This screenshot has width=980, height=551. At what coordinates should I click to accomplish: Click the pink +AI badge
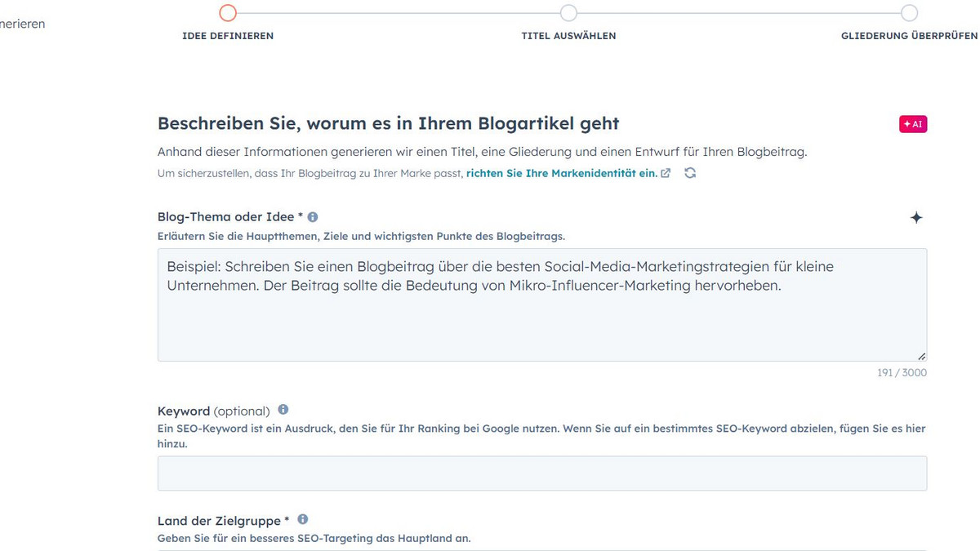coord(913,124)
